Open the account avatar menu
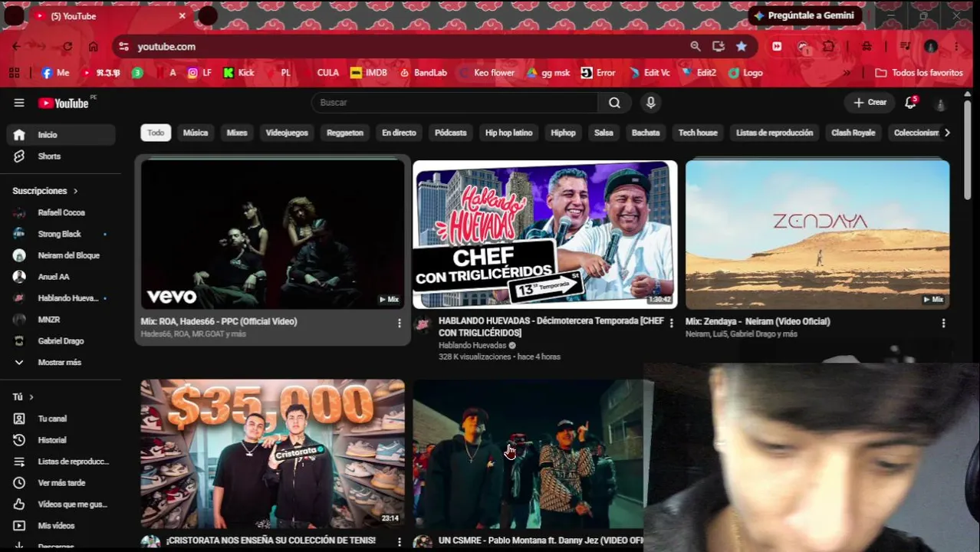This screenshot has height=552, width=980. (940, 103)
